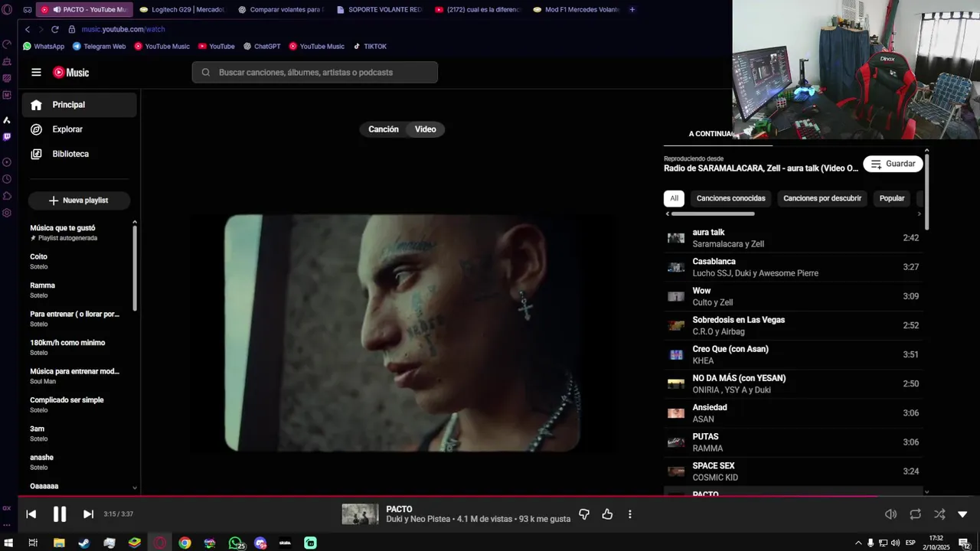Switch to Logitech G29 Mercadolibre browser tab

tap(183, 10)
